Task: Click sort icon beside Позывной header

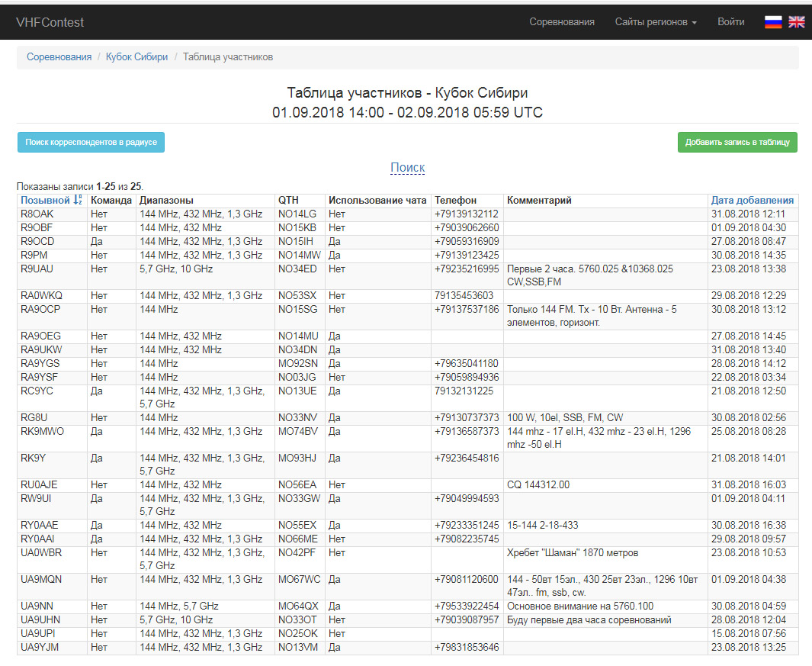Action: (77, 201)
